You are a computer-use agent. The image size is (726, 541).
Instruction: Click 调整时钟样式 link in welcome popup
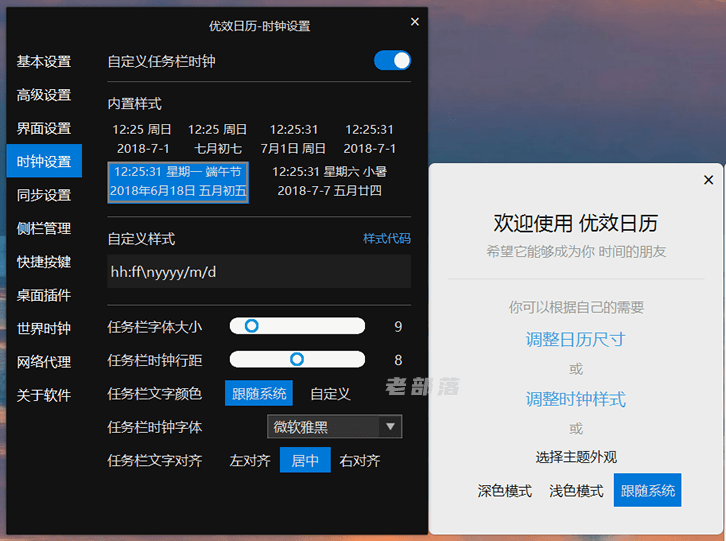pyautogui.click(x=576, y=399)
